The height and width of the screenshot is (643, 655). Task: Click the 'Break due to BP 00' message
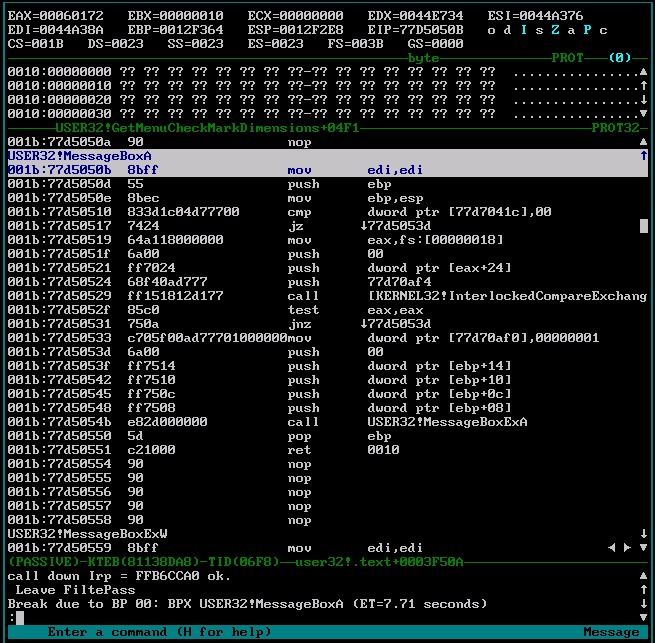tap(247, 604)
